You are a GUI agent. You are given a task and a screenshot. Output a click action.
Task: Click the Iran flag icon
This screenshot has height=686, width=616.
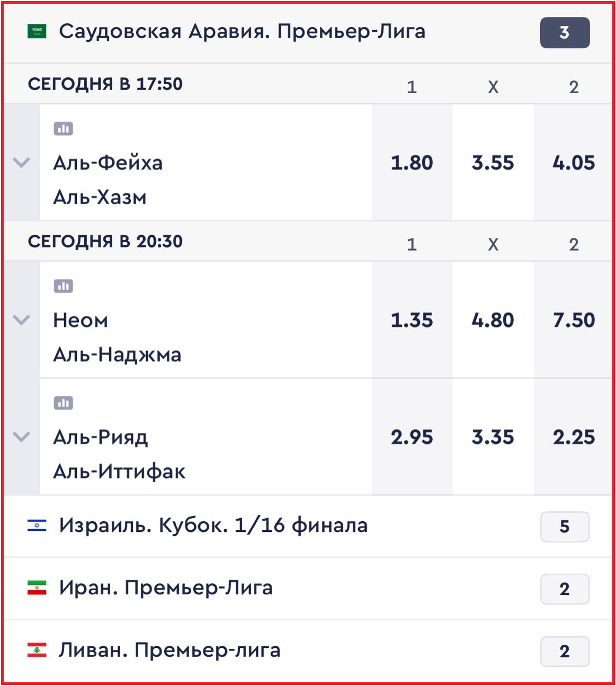click(x=37, y=588)
